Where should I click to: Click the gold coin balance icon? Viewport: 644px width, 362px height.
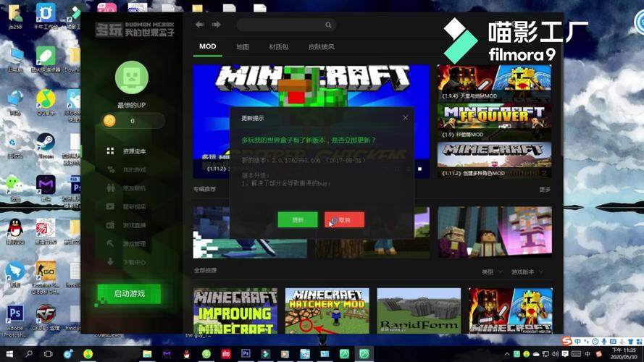(109, 121)
